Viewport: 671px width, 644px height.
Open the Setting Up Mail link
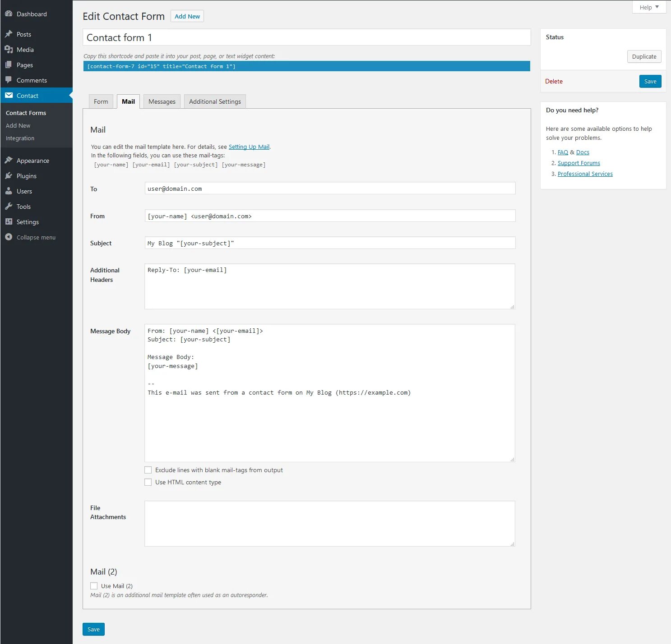click(x=249, y=147)
